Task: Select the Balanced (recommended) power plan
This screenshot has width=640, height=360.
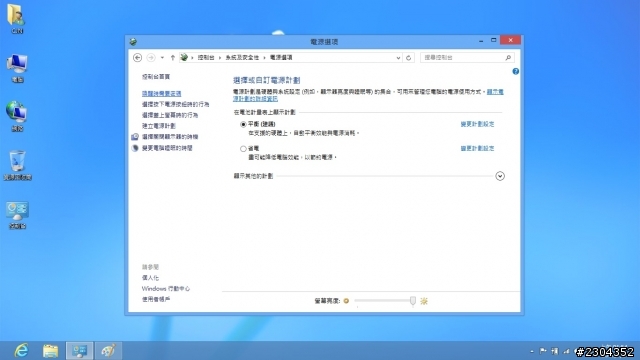Action: pyautogui.click(x=243, y=124)
